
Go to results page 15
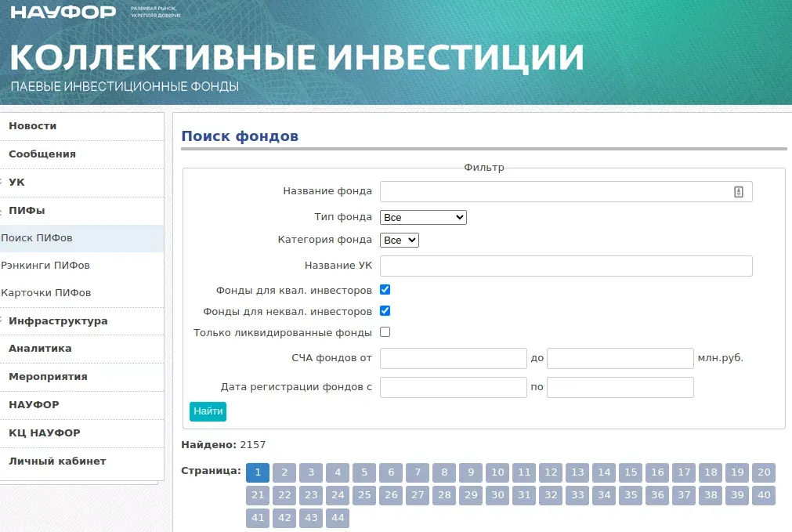coord(631,472)
